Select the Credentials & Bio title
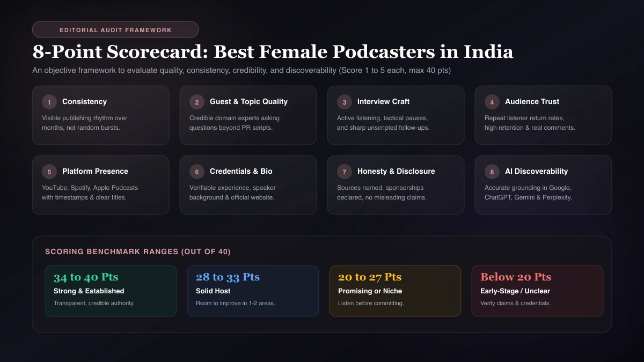Image resolution: width=644 pixels, height=362 pixels. pos(241,172)
